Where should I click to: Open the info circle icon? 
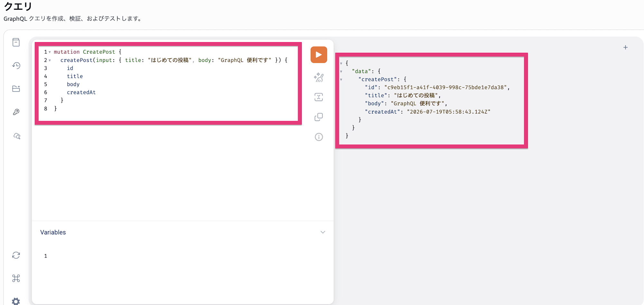(319, 137)
